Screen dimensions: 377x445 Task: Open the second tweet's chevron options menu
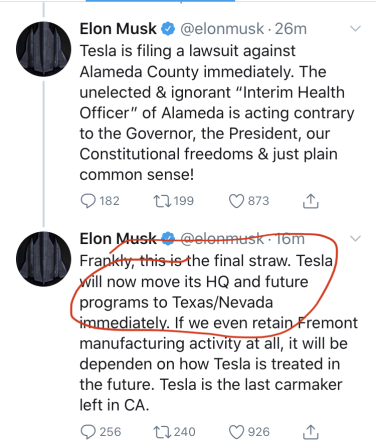click(x=356, y=239)
